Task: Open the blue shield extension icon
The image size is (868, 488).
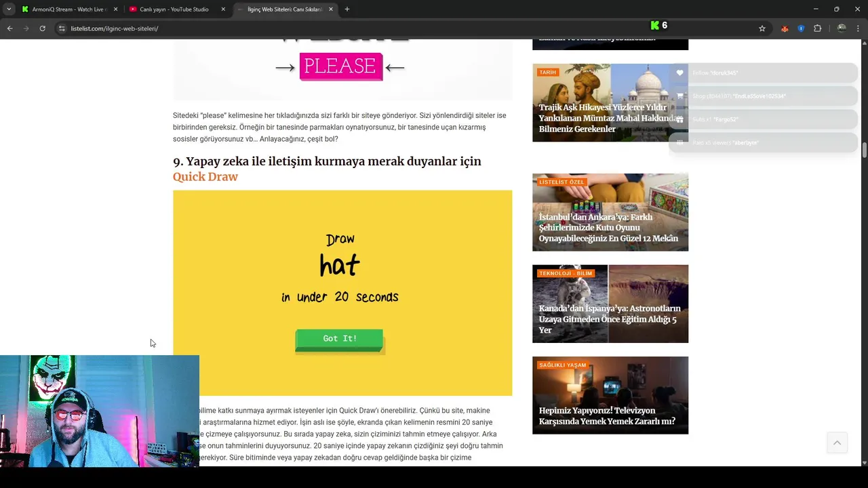Action: click(801, 28)
